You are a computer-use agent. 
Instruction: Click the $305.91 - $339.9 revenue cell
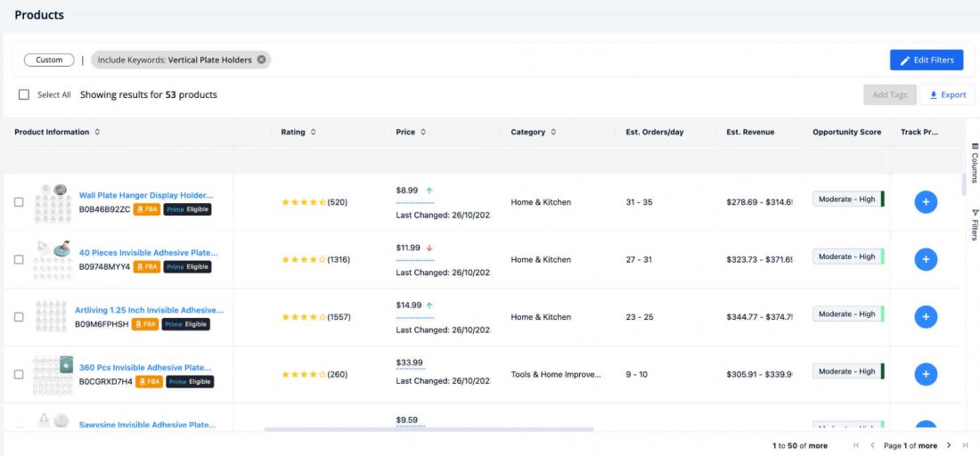pyautogui.click(x=759, y=375)
